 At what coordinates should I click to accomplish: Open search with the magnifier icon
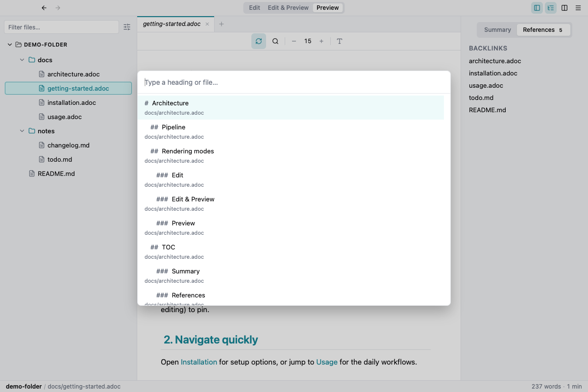pyautogui.click(x=275, y=41)
